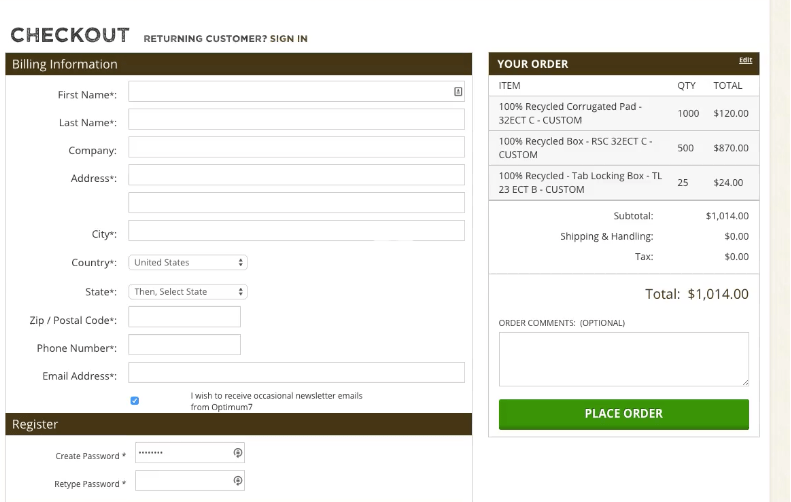Click the Zip / Postal Code field
Image resolution: width=791 pixels, height=502 pixels.
click(184, 317)
